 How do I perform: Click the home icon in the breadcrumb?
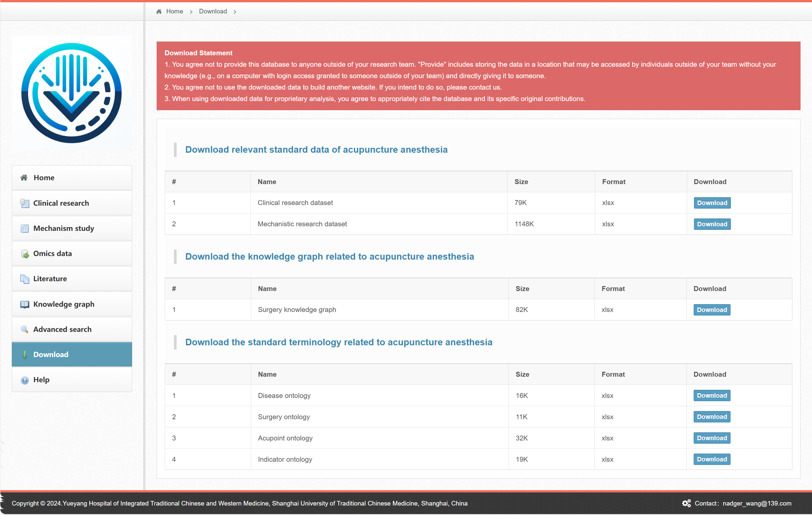[x=159, y=11]
